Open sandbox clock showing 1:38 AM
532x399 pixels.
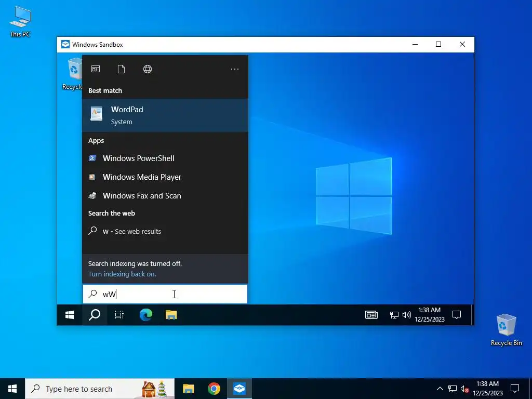click(x=430, y=315)
